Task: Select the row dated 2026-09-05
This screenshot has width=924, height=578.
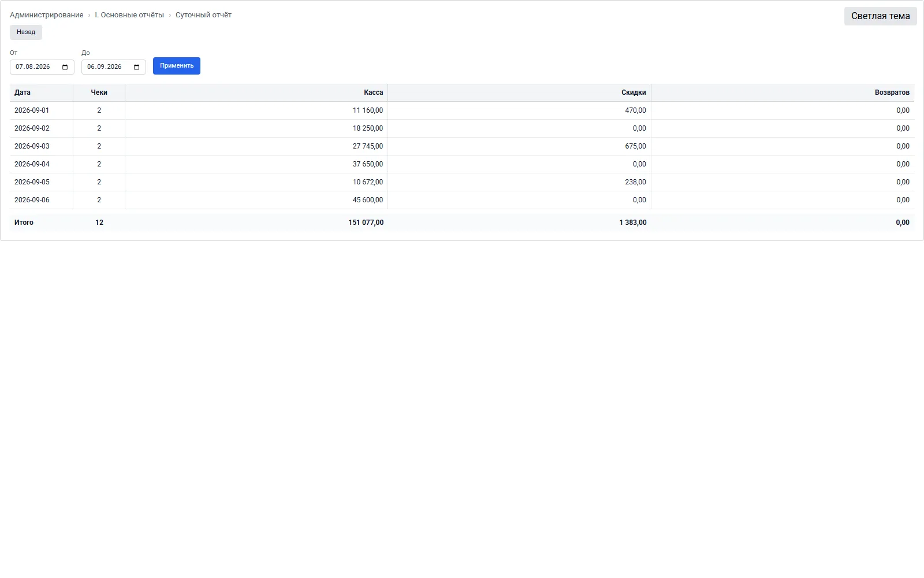Action: click(462, 182)
